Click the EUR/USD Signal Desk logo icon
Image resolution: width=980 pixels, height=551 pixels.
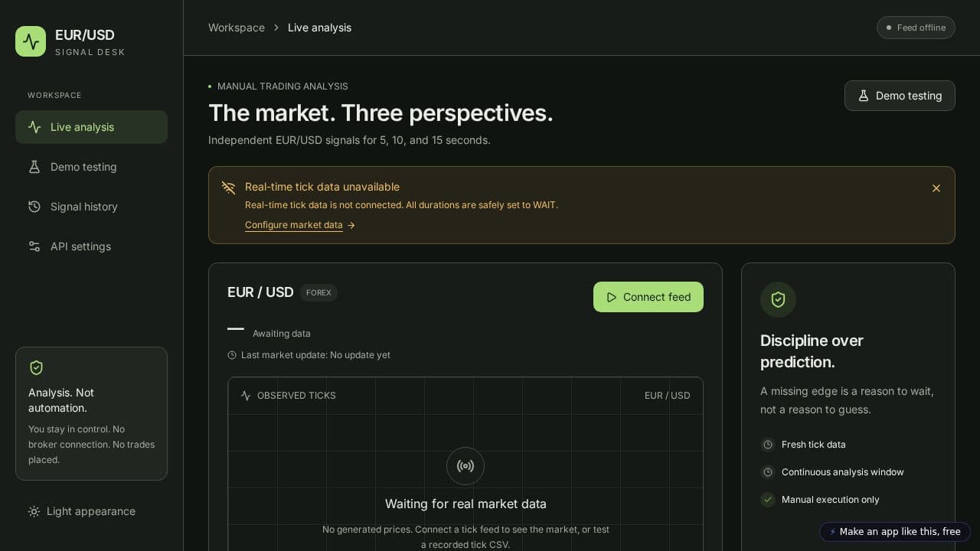[31, 41]
